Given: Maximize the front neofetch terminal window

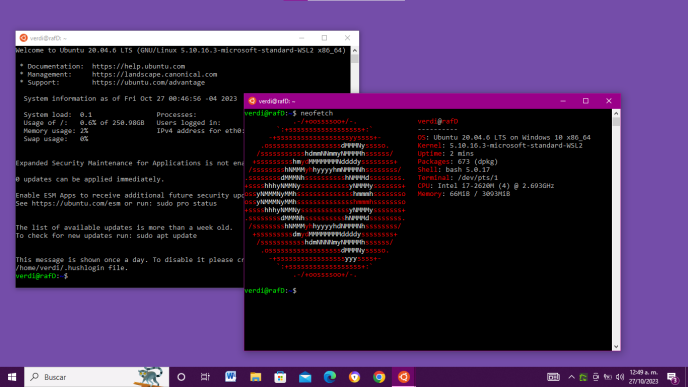Looking at the screenshot, I should (586, 101).
